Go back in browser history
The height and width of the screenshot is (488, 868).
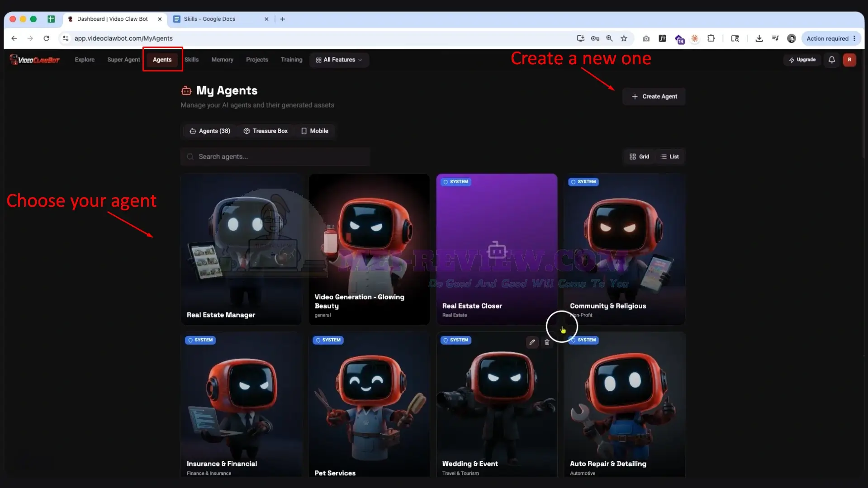14,38
